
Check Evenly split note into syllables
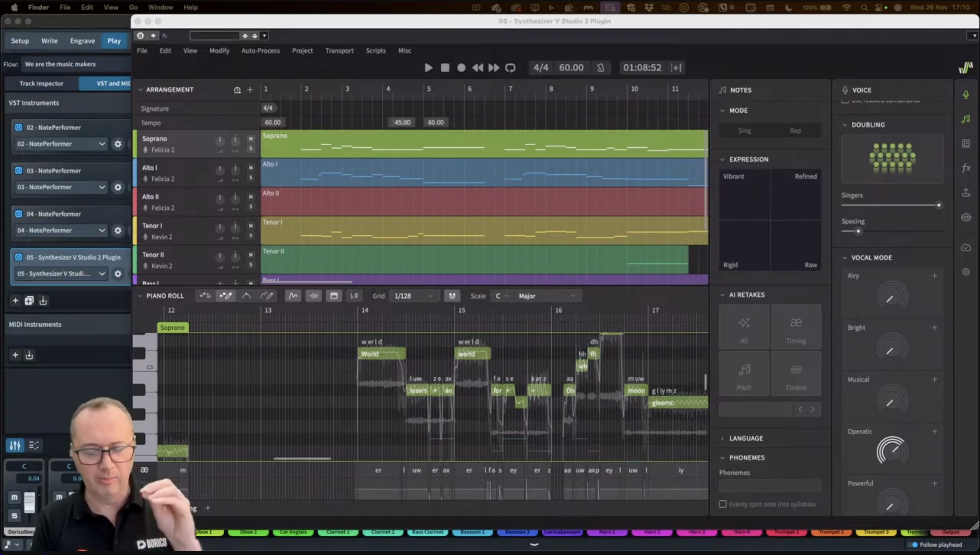pyautogui.click(x=723, y=504)
